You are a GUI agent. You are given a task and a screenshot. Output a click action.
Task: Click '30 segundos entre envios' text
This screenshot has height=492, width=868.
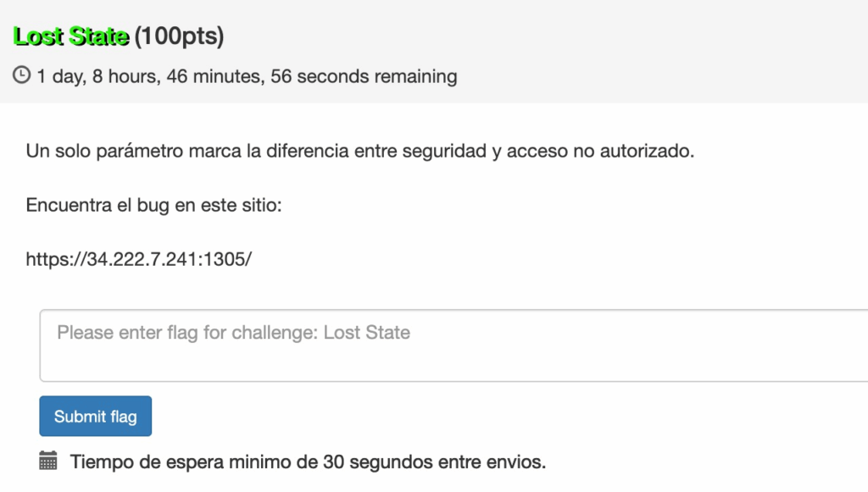pos(435,462)
